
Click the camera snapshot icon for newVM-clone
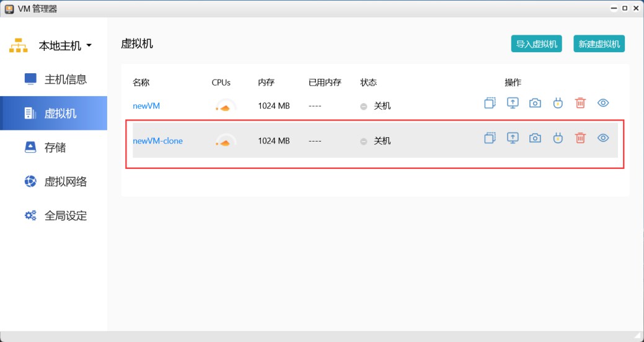pyautogui.click(x=535, y=138)
